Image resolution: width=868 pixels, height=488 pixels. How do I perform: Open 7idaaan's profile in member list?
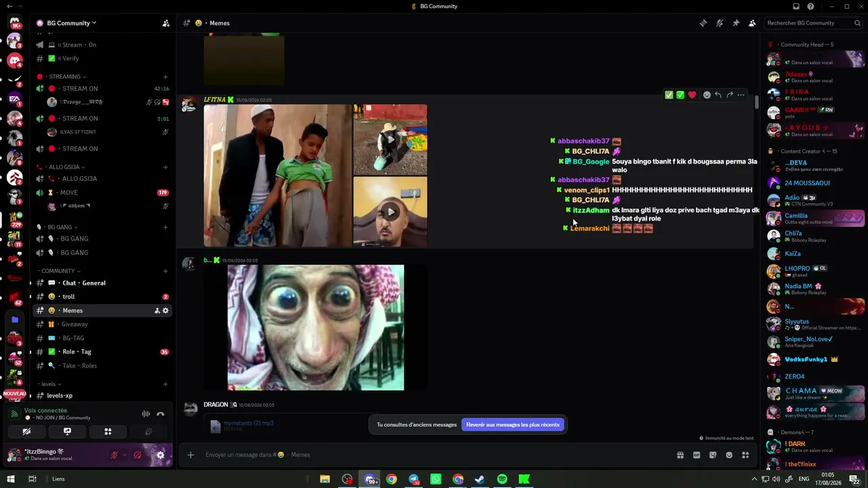tap(816, 77)
